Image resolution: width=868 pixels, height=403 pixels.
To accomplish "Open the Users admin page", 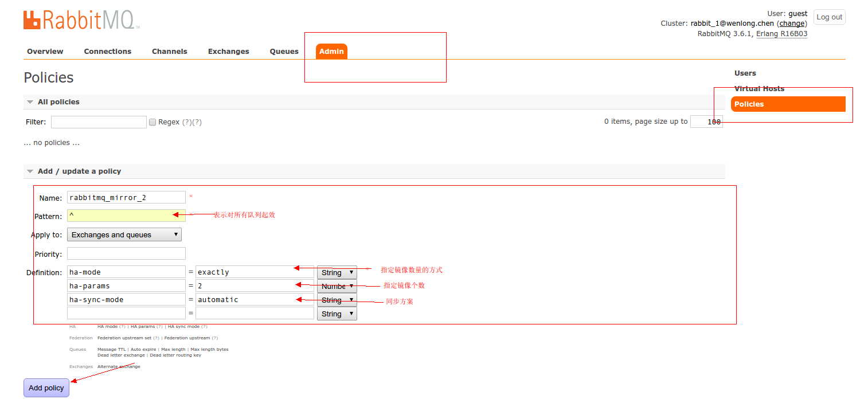I will point(745,73).
